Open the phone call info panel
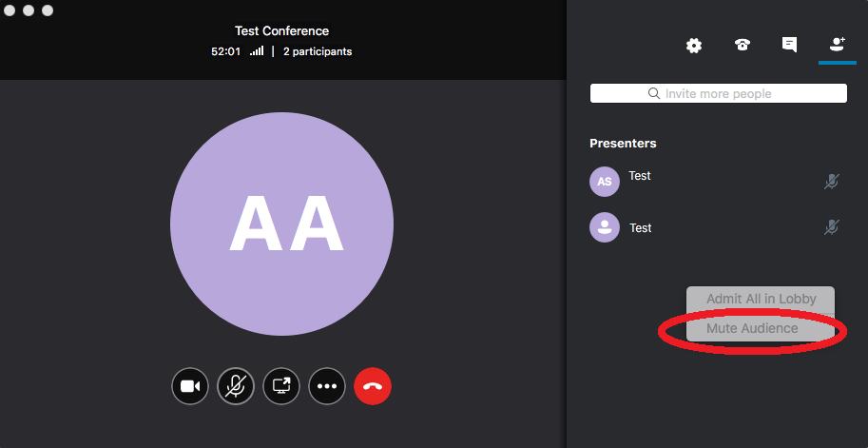The image size is (868, 448). click(743, 45)
